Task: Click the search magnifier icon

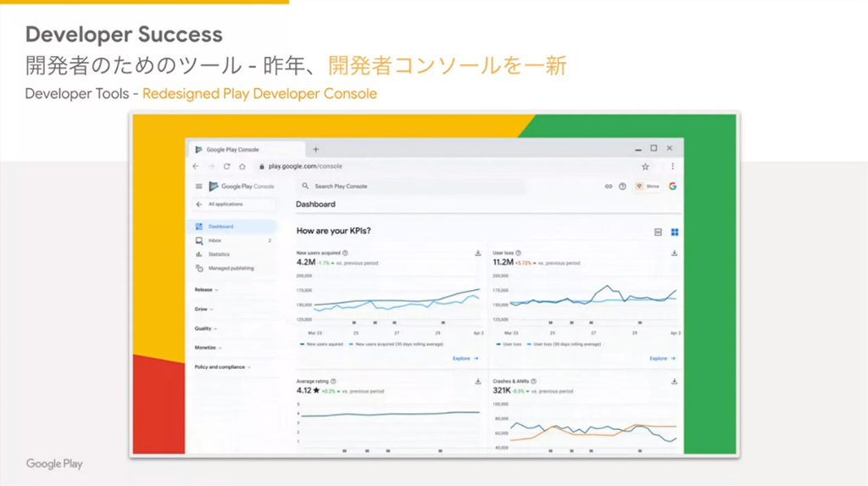Action: pos(305,187)
